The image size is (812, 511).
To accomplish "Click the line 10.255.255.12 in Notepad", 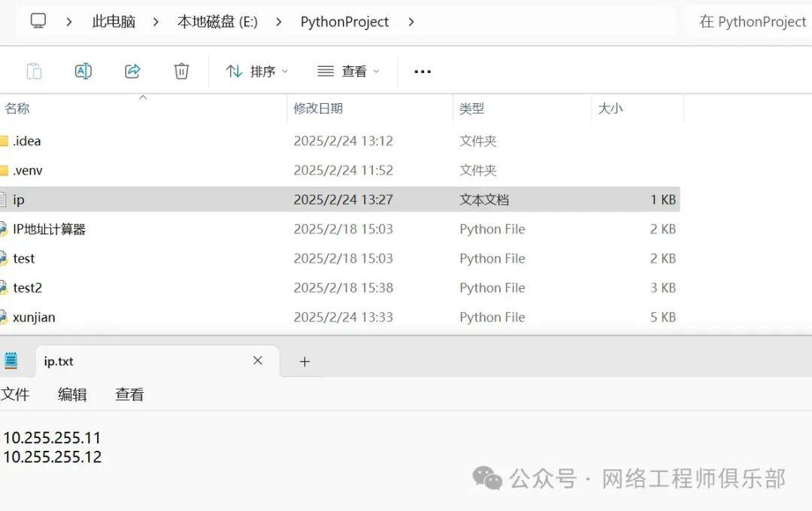I will click(53, 457).
